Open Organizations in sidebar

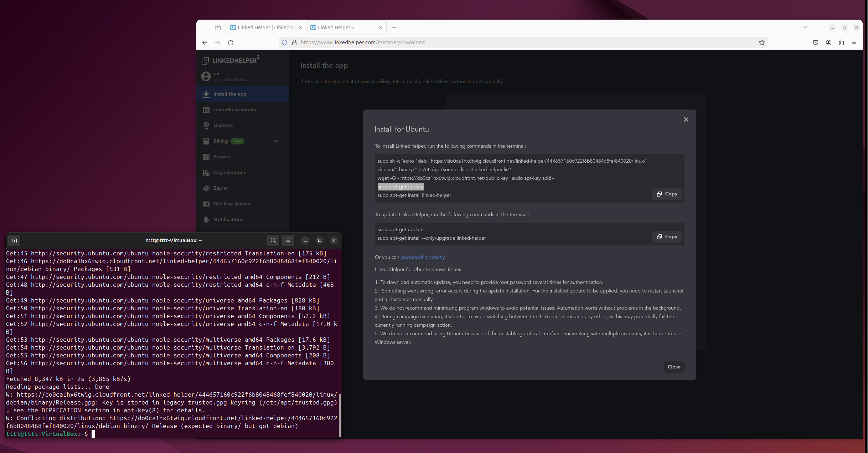point(243,172)
